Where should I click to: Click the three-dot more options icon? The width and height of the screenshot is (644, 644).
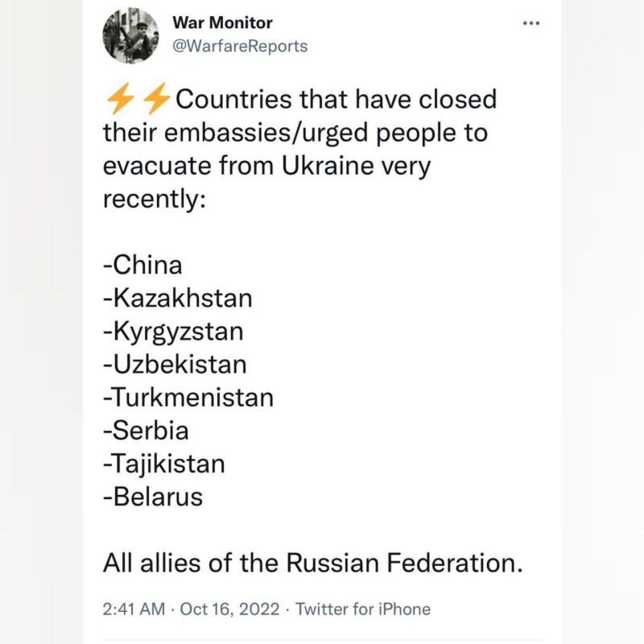531,23
